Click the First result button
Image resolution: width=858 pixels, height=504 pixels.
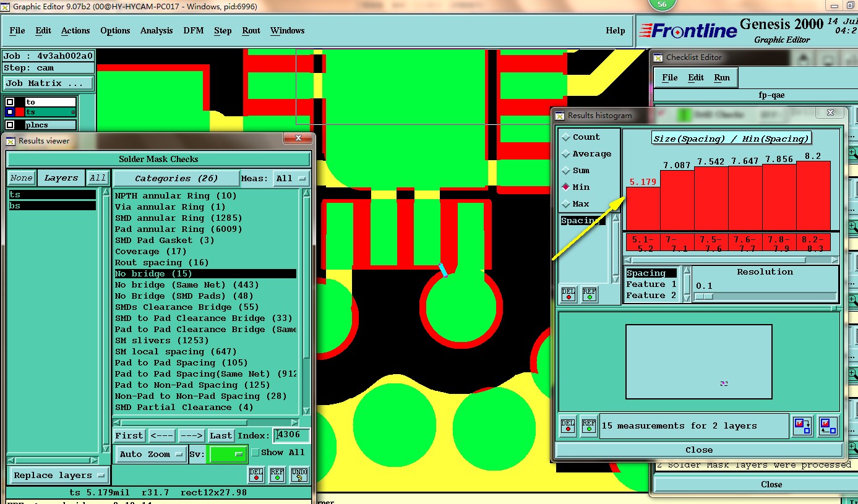pos(129,435)
